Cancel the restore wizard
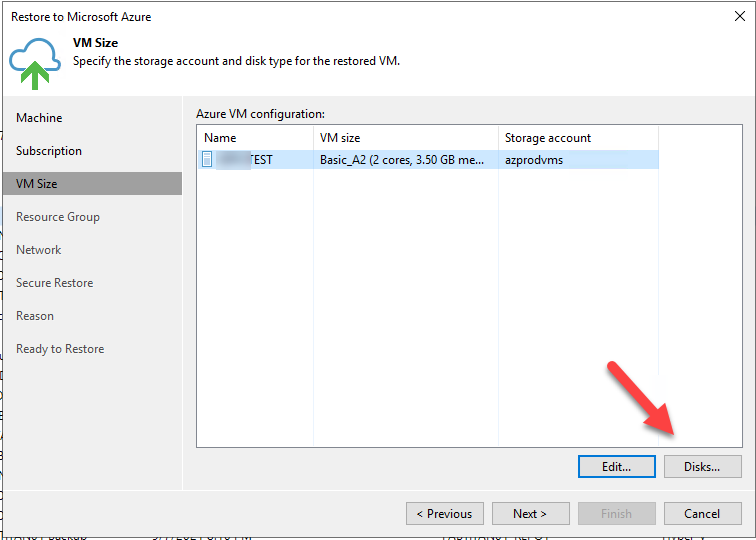The image size is (756, 540). pyautogui.click(x=702, y=513)
